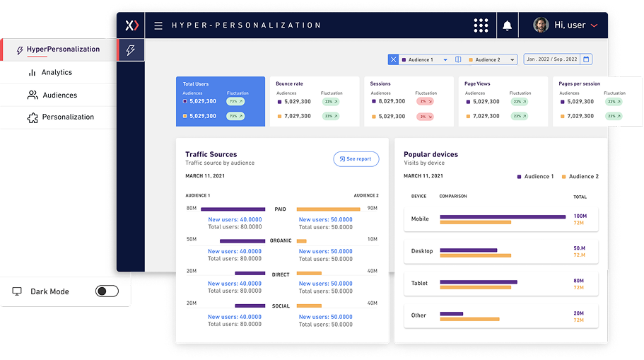Viewport: 644px width, 360px height.
Task: Click the lightning bolt sidebar icon
Action: point(130,50)
